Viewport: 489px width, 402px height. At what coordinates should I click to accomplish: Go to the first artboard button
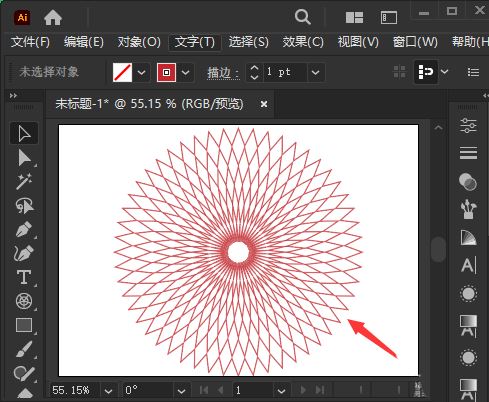(204, 390)
